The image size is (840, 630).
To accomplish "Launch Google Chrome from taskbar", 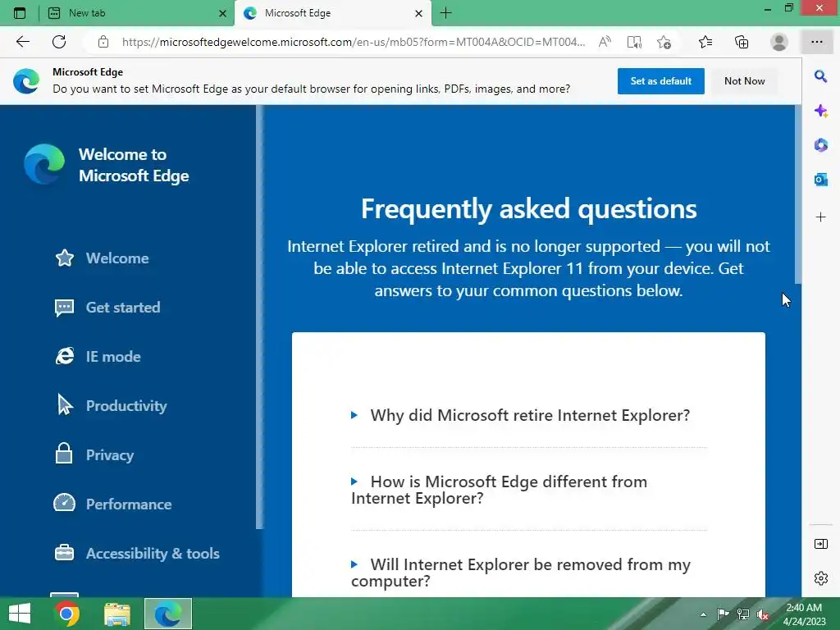I will pos(67,614).
